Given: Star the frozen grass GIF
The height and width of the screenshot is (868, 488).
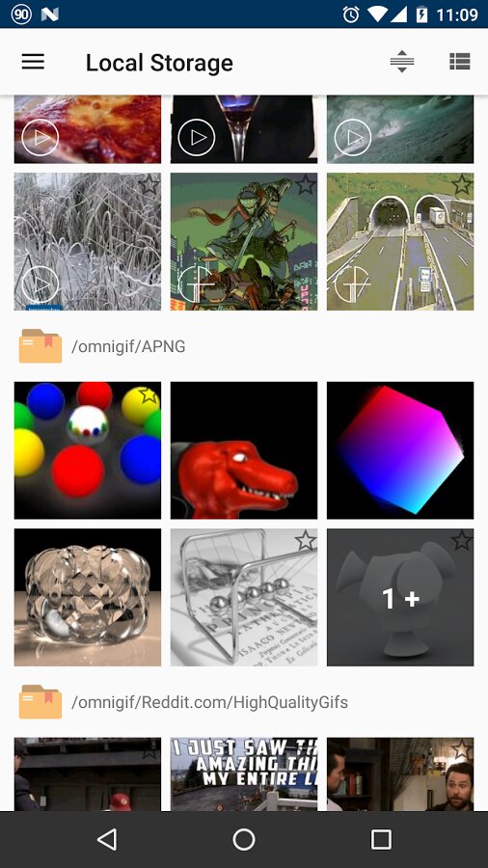Looking at the screenshot, I should tap(149, 184).
